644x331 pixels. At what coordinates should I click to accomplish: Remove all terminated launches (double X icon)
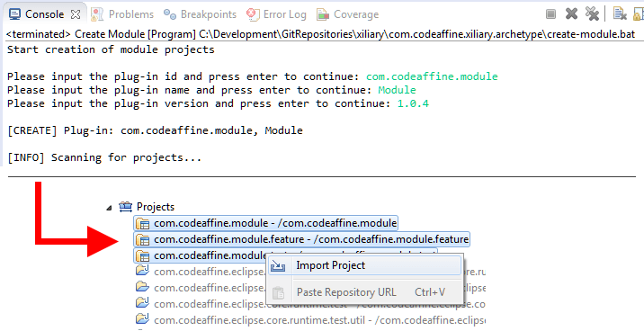pyautogui.click(x=592, y=14)
